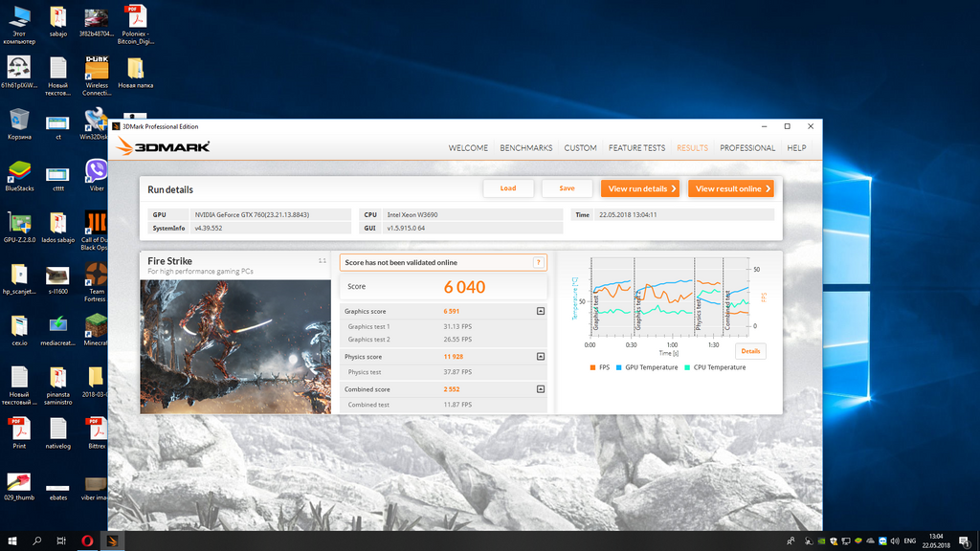The height and width of the screenshot is (551, 980).
Task: Click the orange FPS legend swatch
Action: [x=592, y=367]
